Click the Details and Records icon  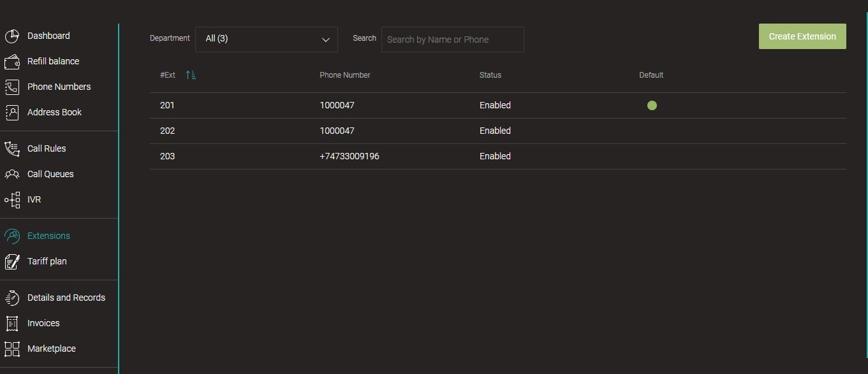tap(12, 298)
